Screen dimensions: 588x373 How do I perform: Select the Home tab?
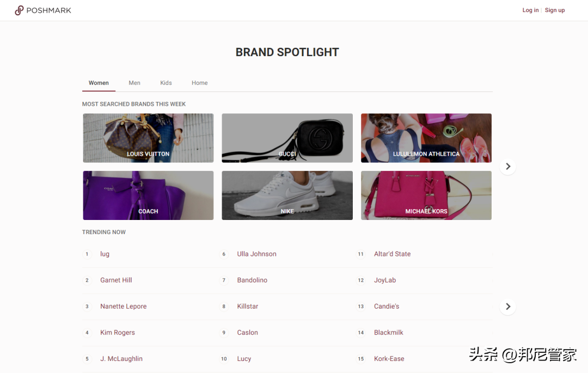(199, 83)
